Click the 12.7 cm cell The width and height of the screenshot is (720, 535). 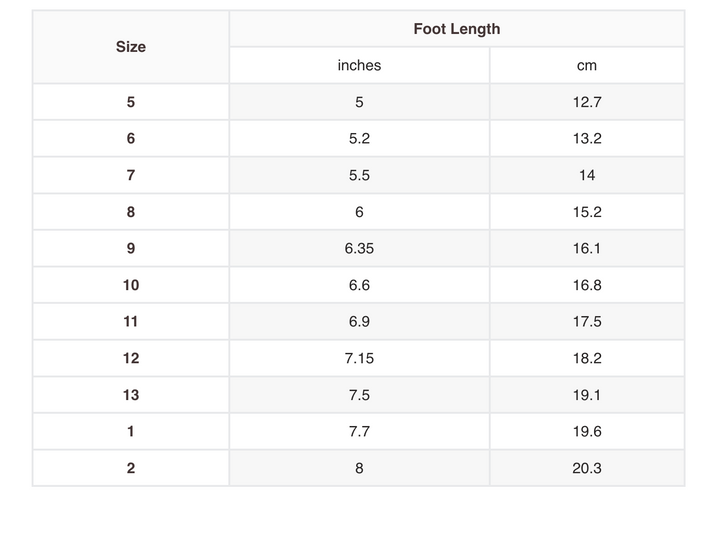587,102
